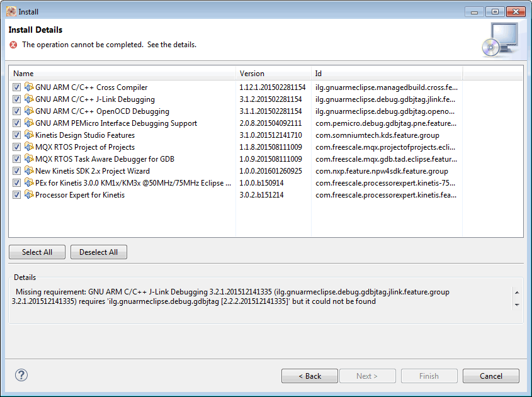Select version cell 3.0.2.b151214
Image resolution: width=532 pixels, height=397 pixels.
pyautogui.click(x=261, y=194)
